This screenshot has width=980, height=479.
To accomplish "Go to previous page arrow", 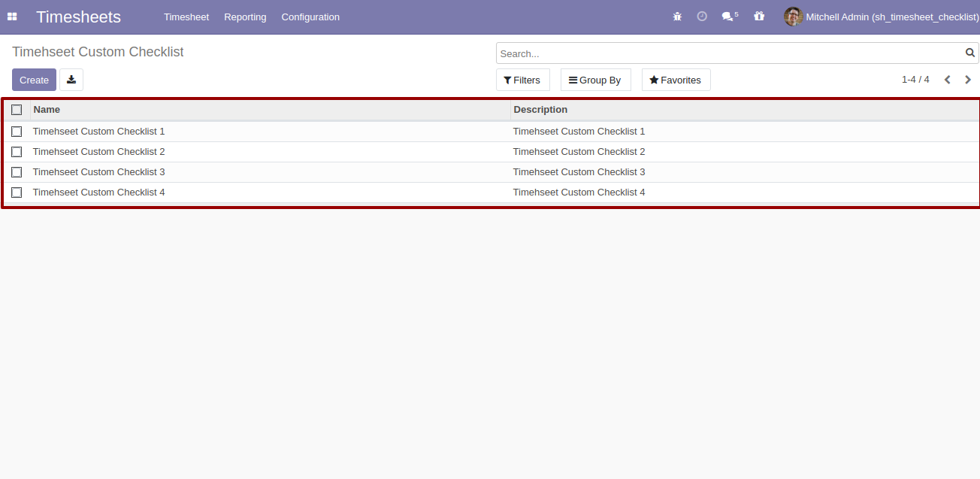I will (948, 80).
